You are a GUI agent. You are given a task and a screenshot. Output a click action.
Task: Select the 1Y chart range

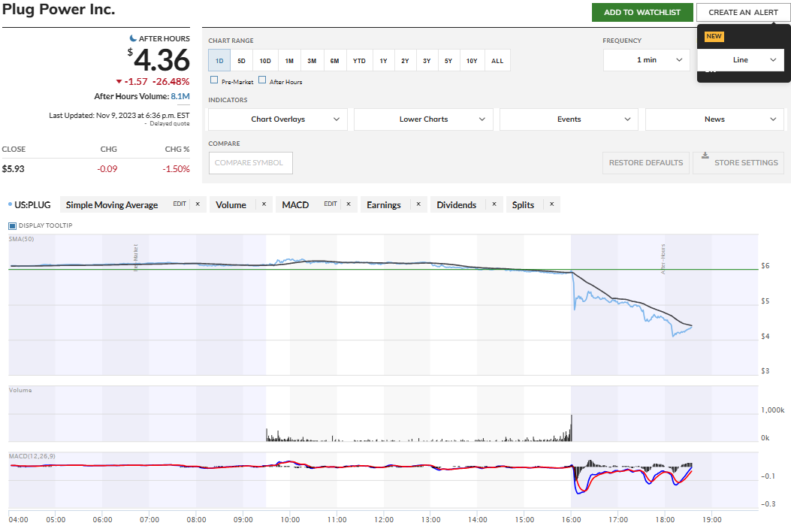383,61
